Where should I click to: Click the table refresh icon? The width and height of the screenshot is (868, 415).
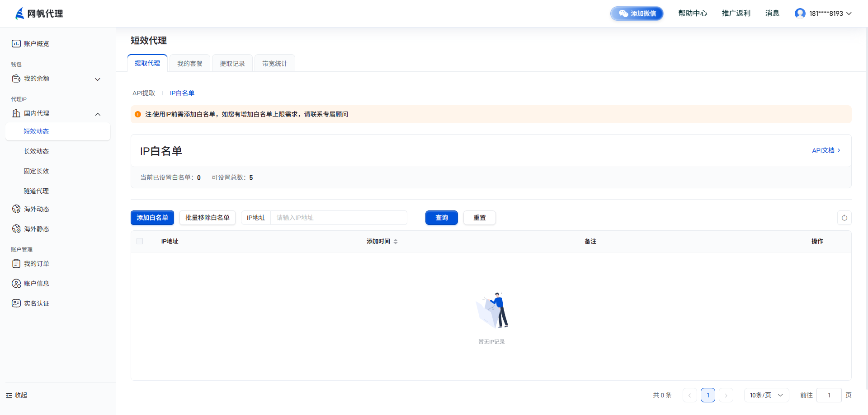coord(844,218)
